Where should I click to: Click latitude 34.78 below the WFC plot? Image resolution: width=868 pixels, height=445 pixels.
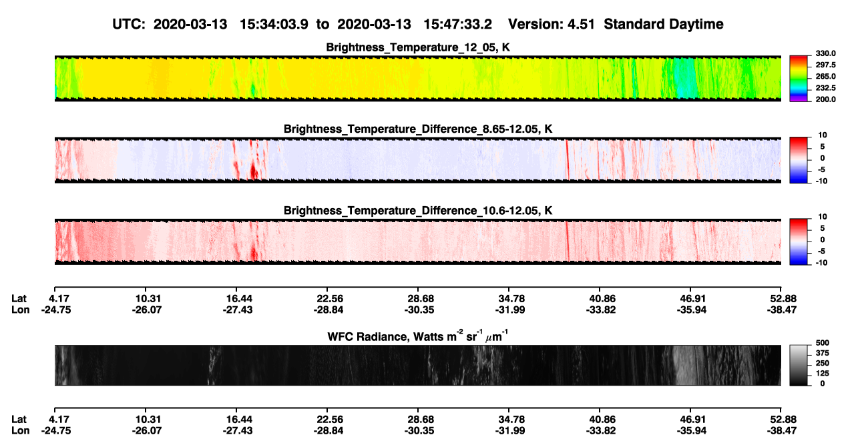tap(511, 419)
